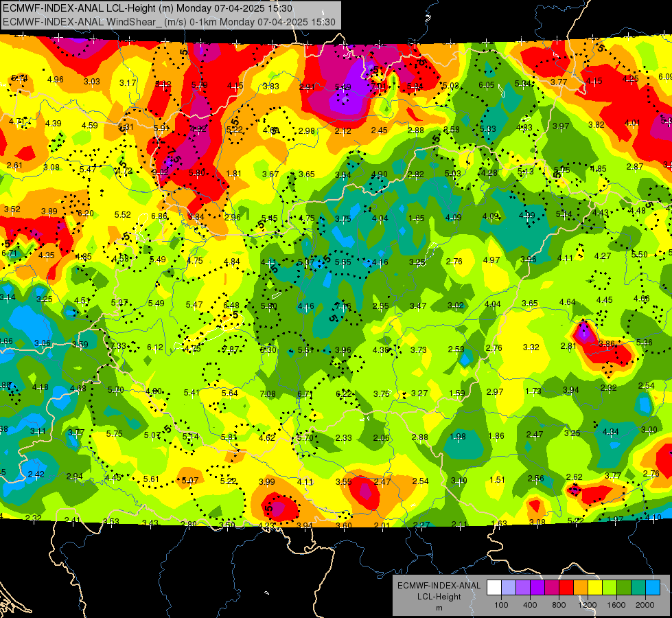
Task: Click the legend tick label 1200
Action: pyautogui.click(x=587, y=605)
